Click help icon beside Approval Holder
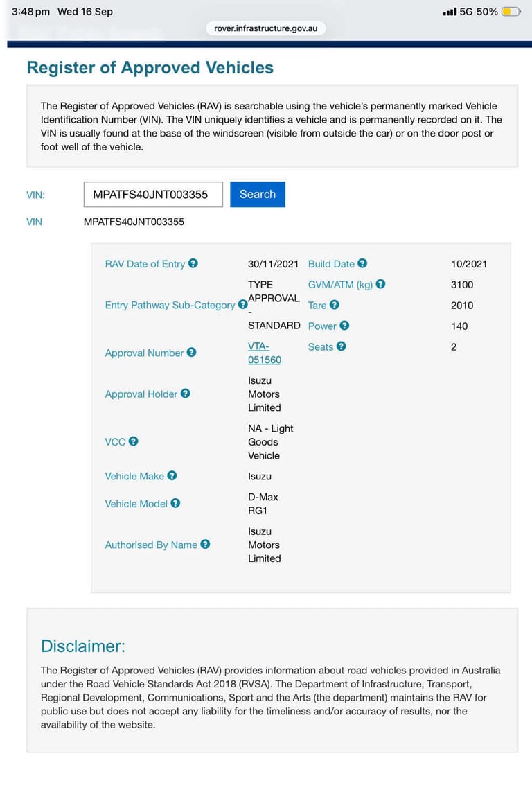The width and height of the screenshot is (532, 810). click(186, 394)
